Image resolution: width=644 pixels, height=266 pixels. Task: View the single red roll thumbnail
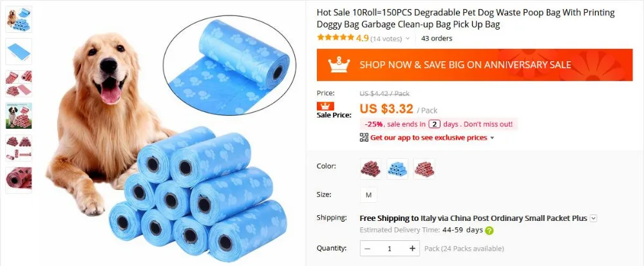(19, 180)
